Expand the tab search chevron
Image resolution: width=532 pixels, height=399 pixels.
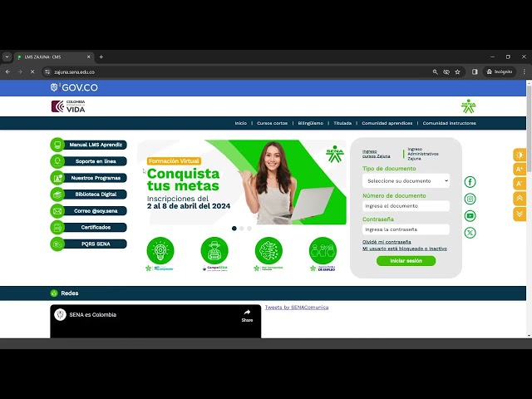[7, 57]
